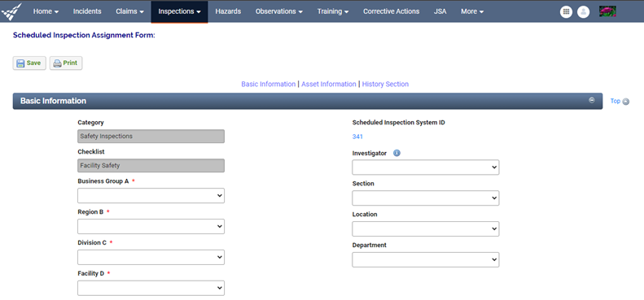Image resolution: width=644 pixels, height=300 pixels.
Task: Jump to Basic Information link
Action: point(268,84)
